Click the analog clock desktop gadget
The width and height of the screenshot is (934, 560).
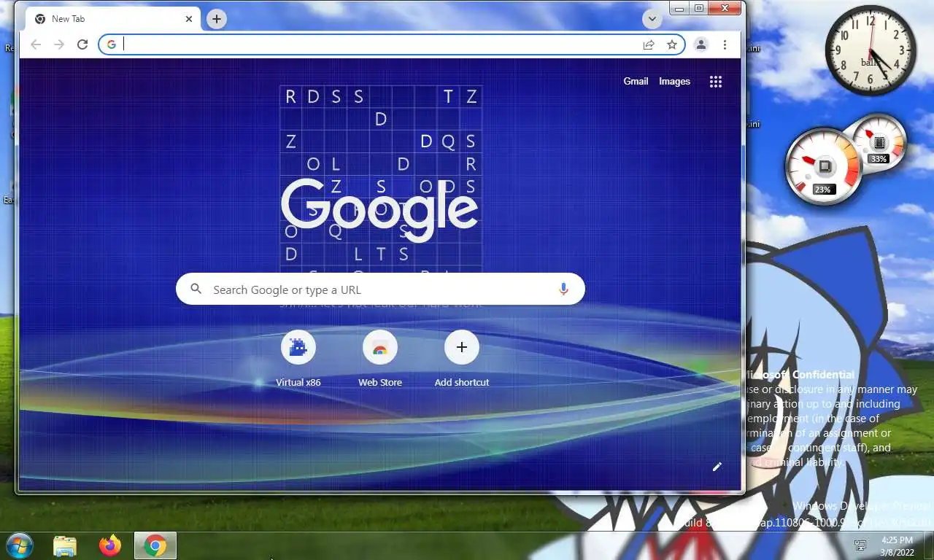[871, 51]
